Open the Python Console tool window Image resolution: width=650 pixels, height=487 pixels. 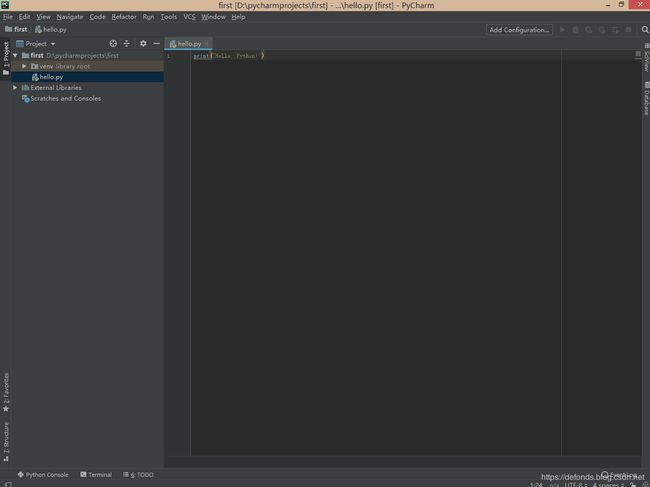pyautogui.click(x=43, y=475)
